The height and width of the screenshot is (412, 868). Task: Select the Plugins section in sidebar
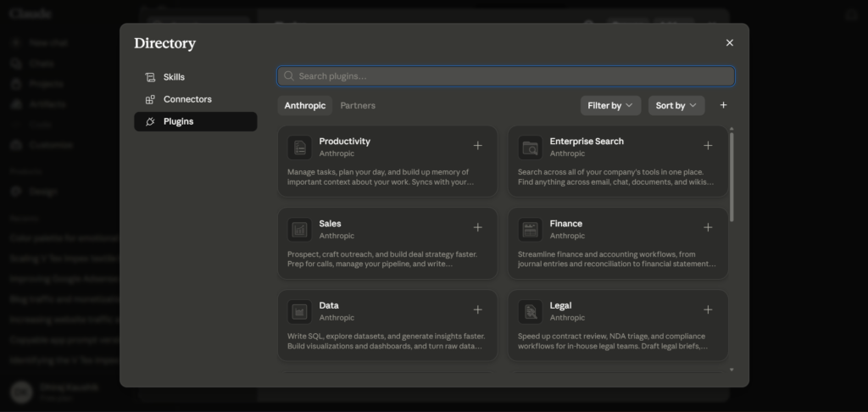coord(196,121)
